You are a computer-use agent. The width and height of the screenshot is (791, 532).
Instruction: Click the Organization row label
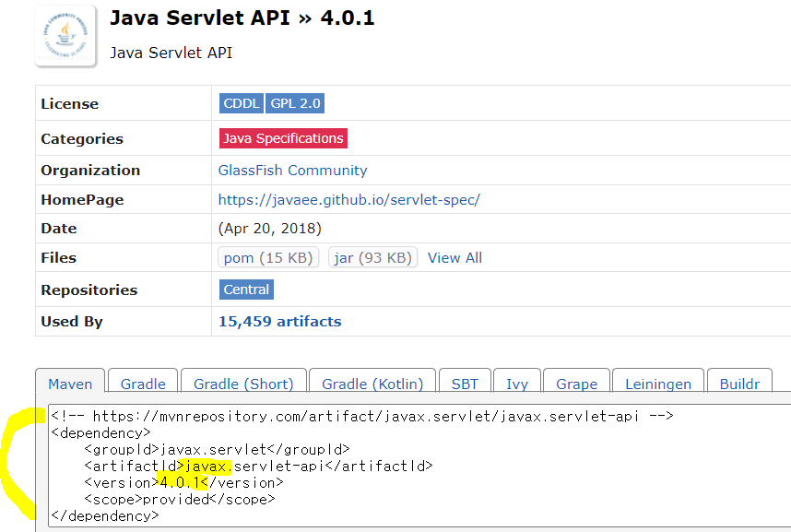90,171
